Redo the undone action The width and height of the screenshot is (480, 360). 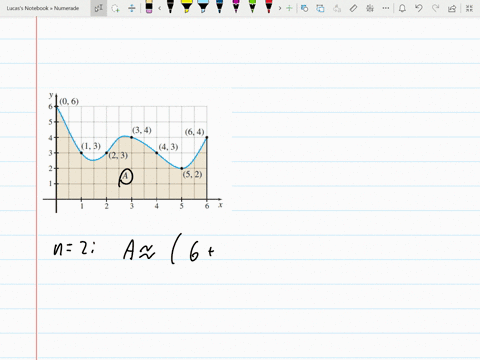click(x=435, y=8)
